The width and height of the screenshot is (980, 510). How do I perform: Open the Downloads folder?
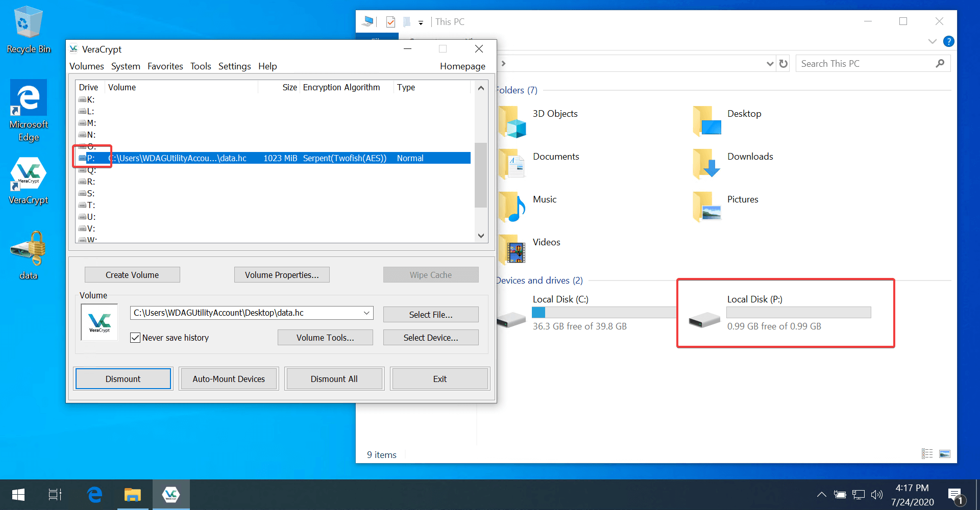pyautogui.click(x=750, y=157)
